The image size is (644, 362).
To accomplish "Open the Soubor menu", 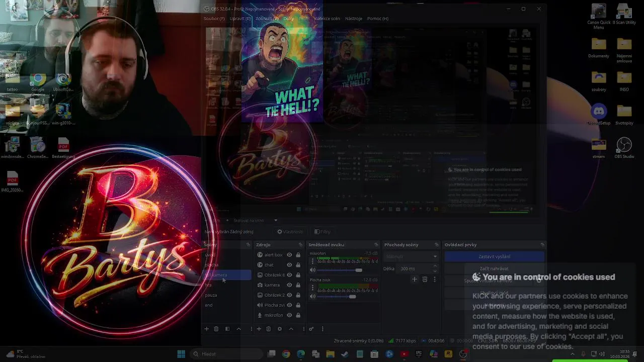I will [x=214, y=19].
